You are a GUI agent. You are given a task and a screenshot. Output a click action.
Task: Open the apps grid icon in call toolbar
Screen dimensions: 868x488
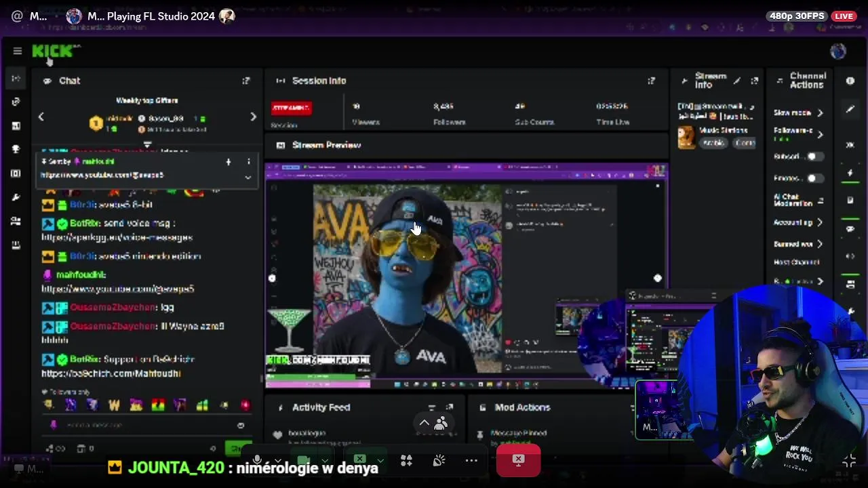pyautogui.click(x=406, y=461)
